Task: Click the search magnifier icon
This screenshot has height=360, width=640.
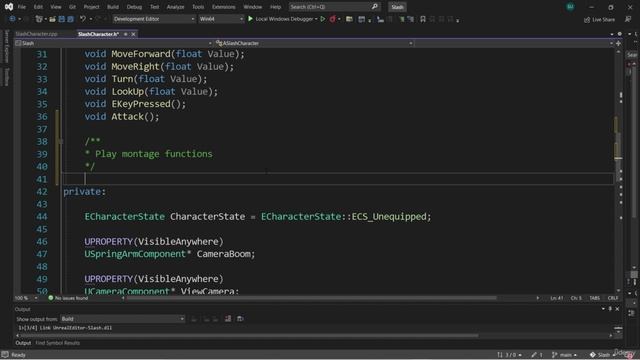Action: tap(374, 7)
